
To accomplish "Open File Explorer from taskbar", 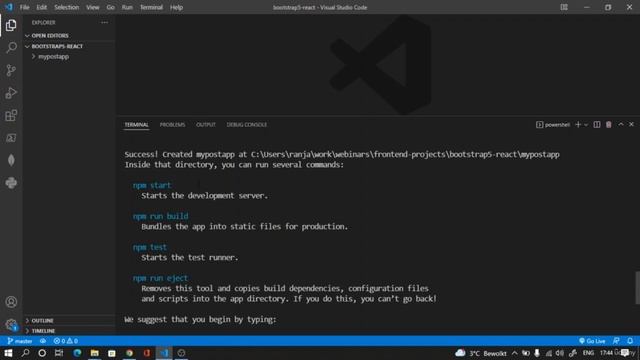I will [x=95, y=353].
